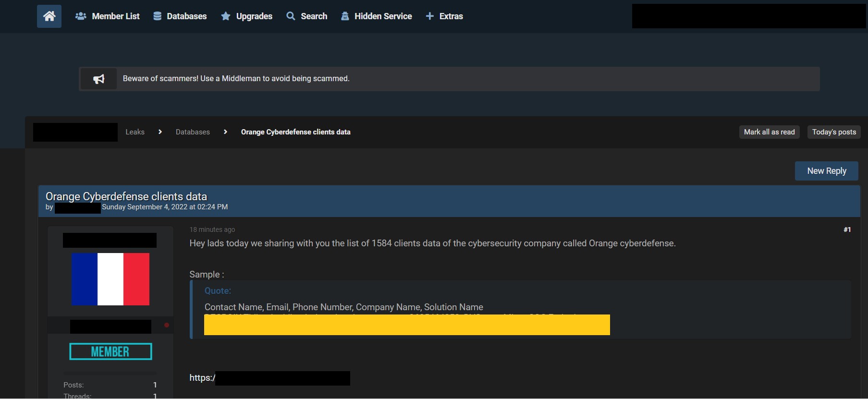Go to the Databases breadcrumb
The height and width of the screenshot is (399, 868).
click(x=193, y=132)
